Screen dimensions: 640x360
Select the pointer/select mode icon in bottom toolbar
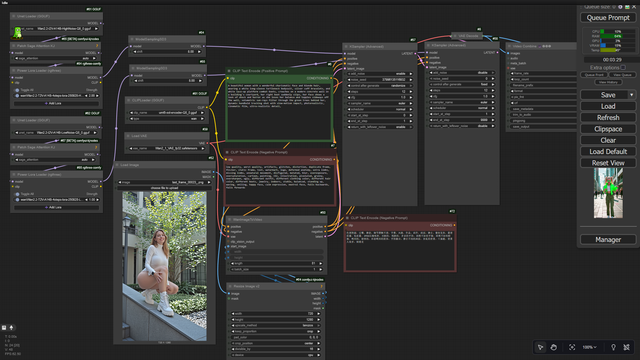pyautogui.click(x=540, y=347)
